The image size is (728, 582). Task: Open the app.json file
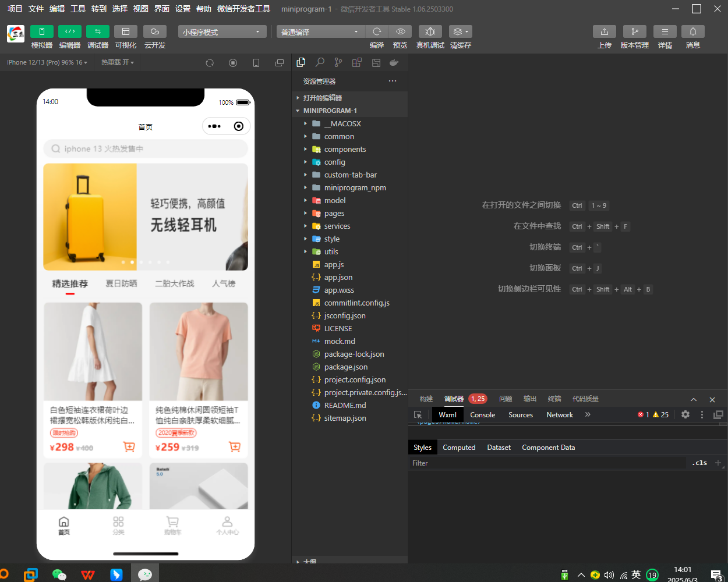[349, 277]
